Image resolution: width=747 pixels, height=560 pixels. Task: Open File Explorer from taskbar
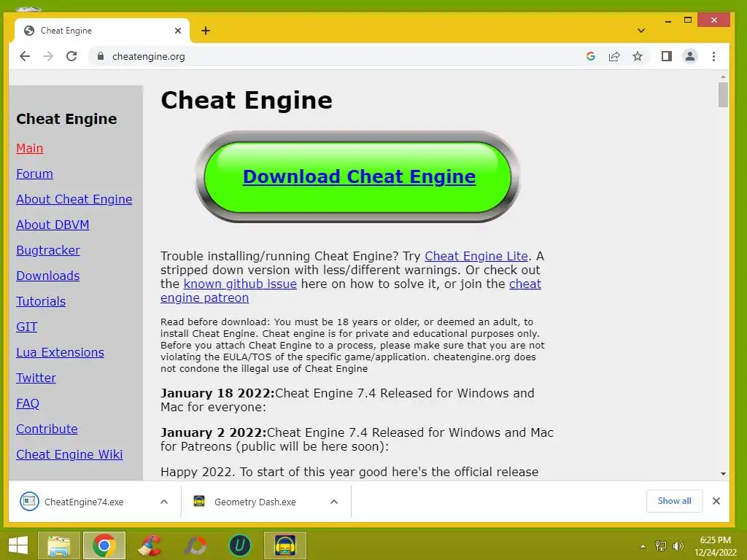coord(58,545)
